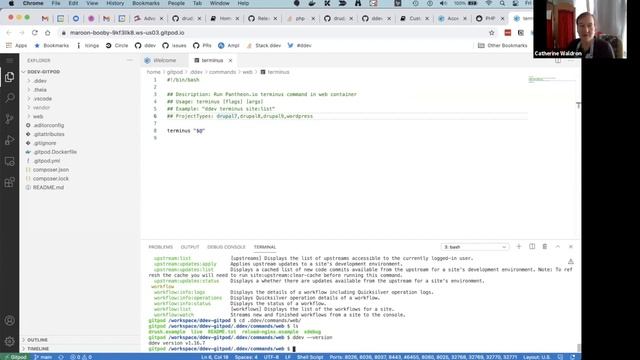This screenshot has width=640, height=360.
Task: Split the terminal panel
Action: coord(532,247)
